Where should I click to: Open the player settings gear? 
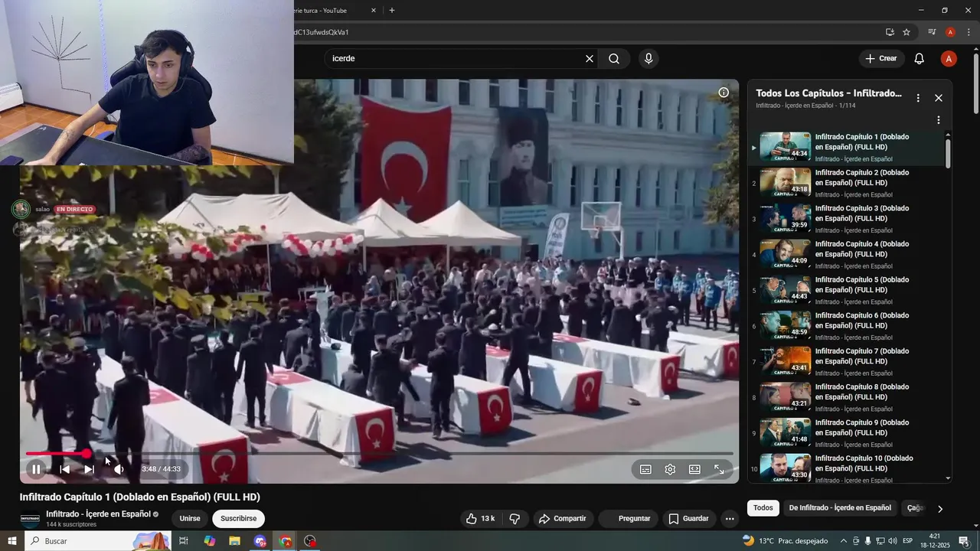tap(670, 469)
